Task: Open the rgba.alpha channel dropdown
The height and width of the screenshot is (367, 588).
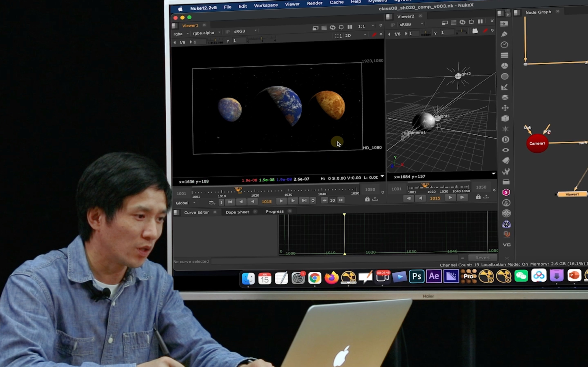Action: coord(206,33)
